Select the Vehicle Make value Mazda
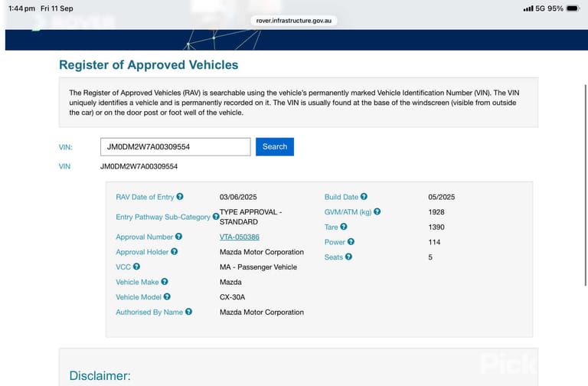This screenshot has width=588, height=386. click(230, 282)
